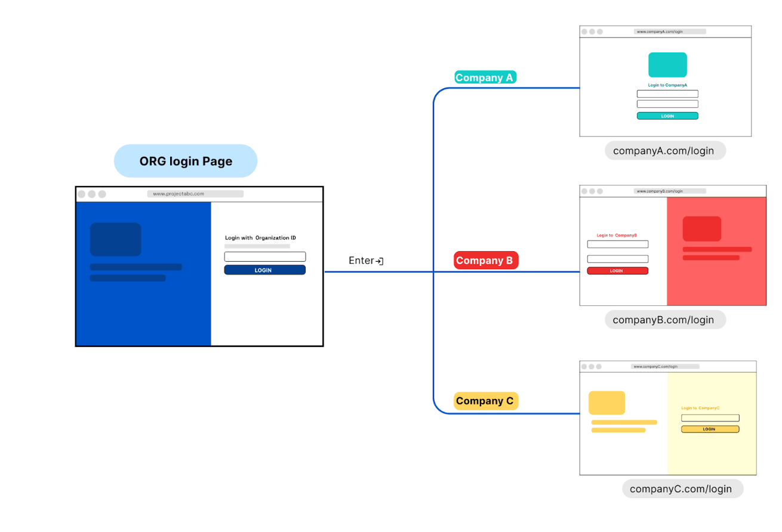Click the Login to CompanyB heading
This screenshot has height=532, width=782.
(617, 236)
